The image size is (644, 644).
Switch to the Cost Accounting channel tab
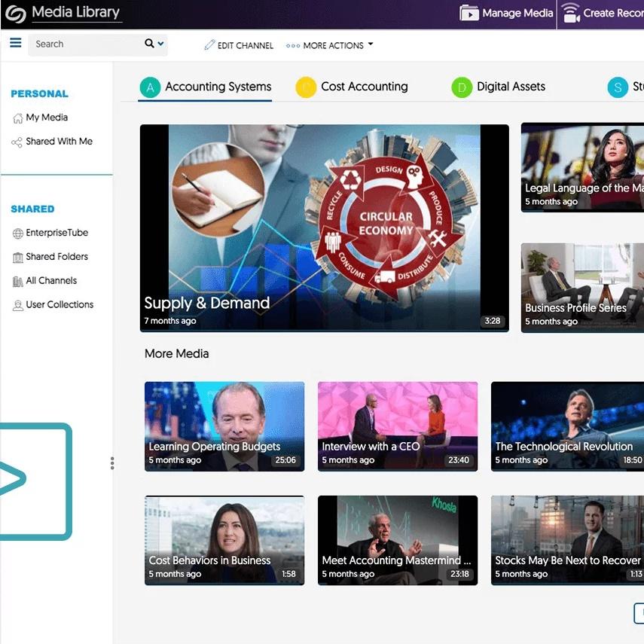pyautogui.click(x=364, y=87)
